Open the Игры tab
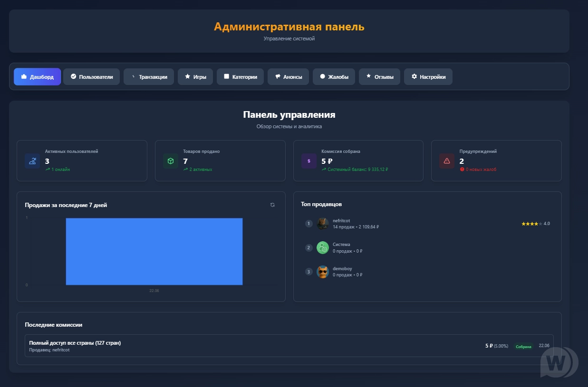This screenshot has height=387, width=588. point(195,77)
